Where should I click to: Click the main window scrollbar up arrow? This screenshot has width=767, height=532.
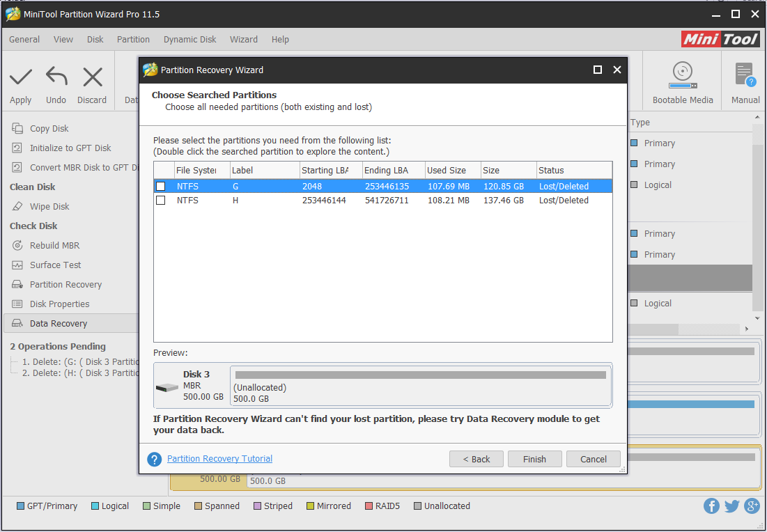pyautogui.click(x=757, y=118)
